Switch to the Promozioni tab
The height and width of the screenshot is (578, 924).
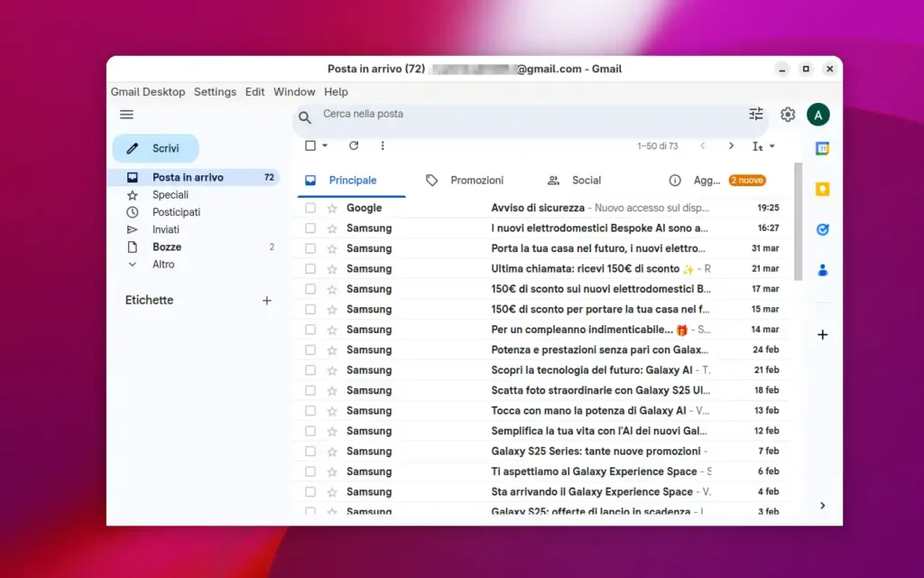476,181
